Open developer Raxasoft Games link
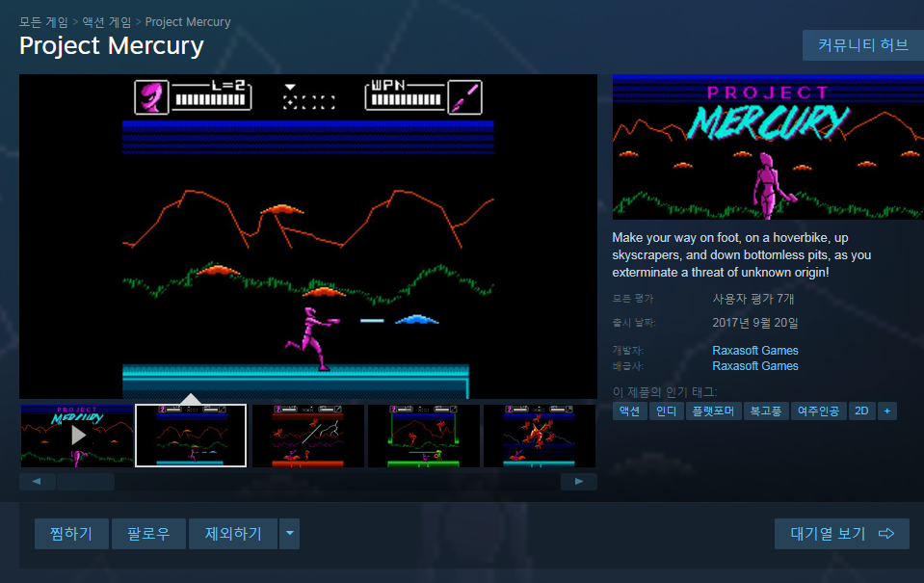 coord(754,350)
